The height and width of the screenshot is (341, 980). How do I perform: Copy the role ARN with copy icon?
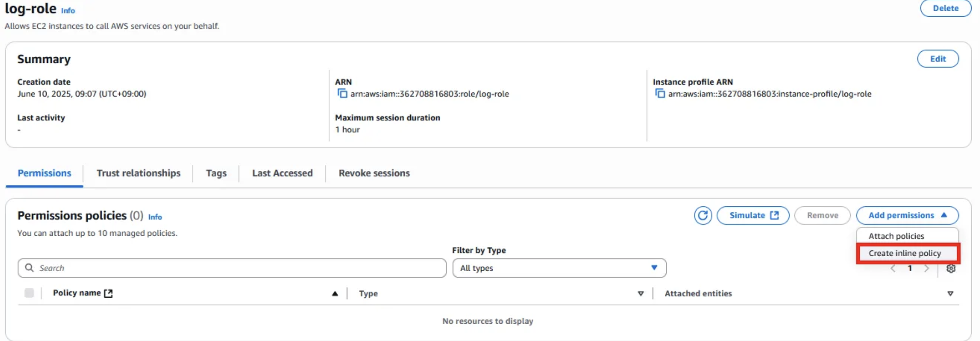click(342, 94)
